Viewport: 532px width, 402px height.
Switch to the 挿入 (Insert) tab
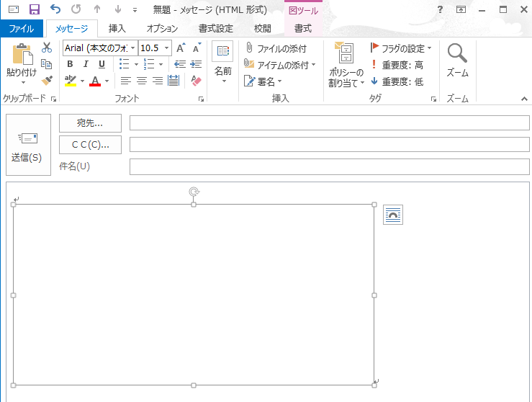117,29
